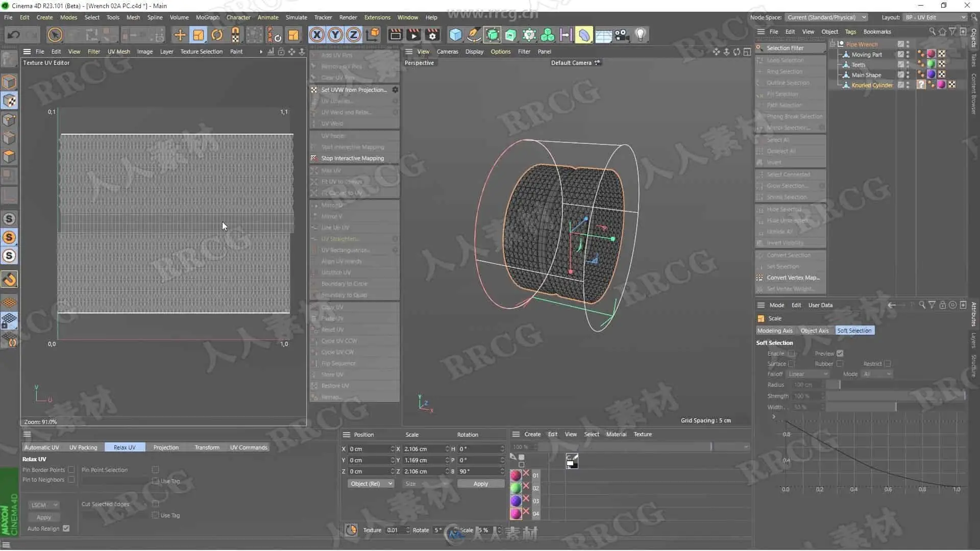Image resolution: width=980 pixels, height=551 pixels.
Task: Toggle the X axis lock
Action: click(x=316, y=35)
